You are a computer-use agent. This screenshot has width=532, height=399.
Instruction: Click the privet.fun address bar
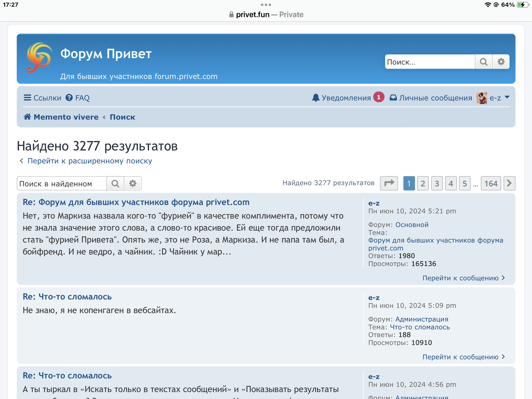click(x=266, y=15)
